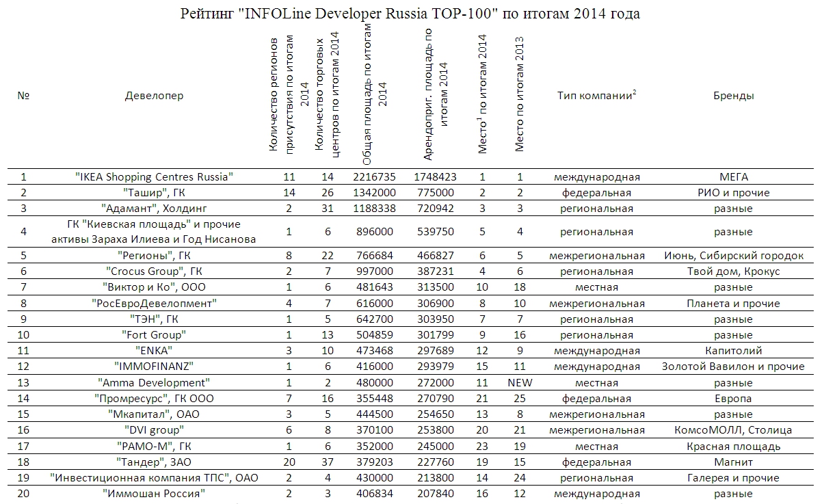Image resolution: width=824 pixels, height=504 pixels.
Task: Click the 'Золотой Вавилон и прочие' cell
Action: (734, 367)
